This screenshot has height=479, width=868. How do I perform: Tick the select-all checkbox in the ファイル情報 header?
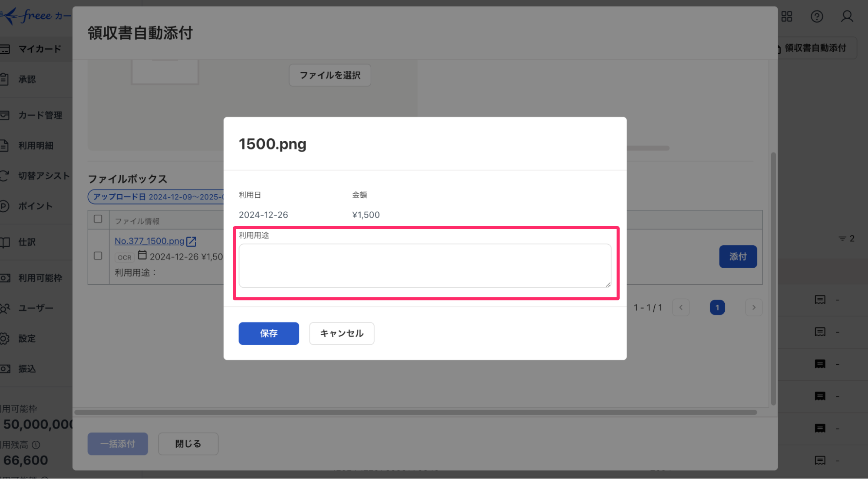[x=98, y=219]
